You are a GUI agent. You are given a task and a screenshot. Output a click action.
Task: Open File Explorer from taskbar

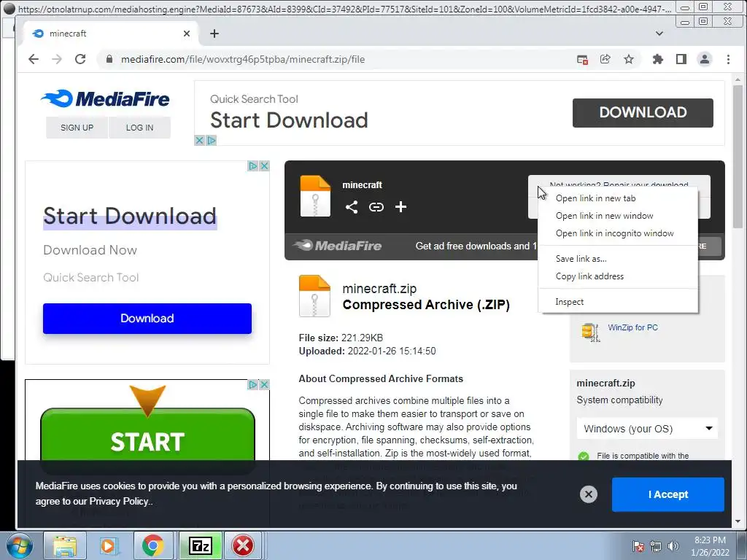[65, 545]
